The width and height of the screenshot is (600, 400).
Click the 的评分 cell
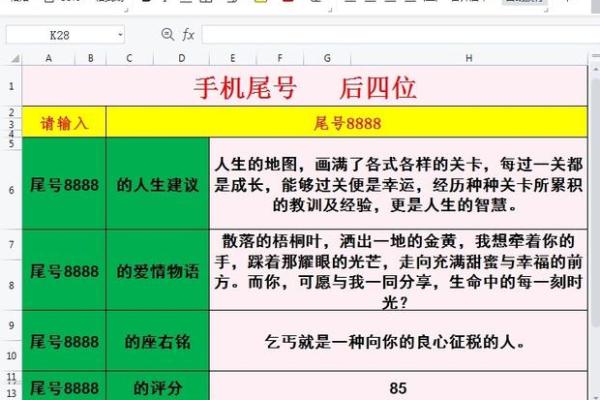tap(158, 387)
